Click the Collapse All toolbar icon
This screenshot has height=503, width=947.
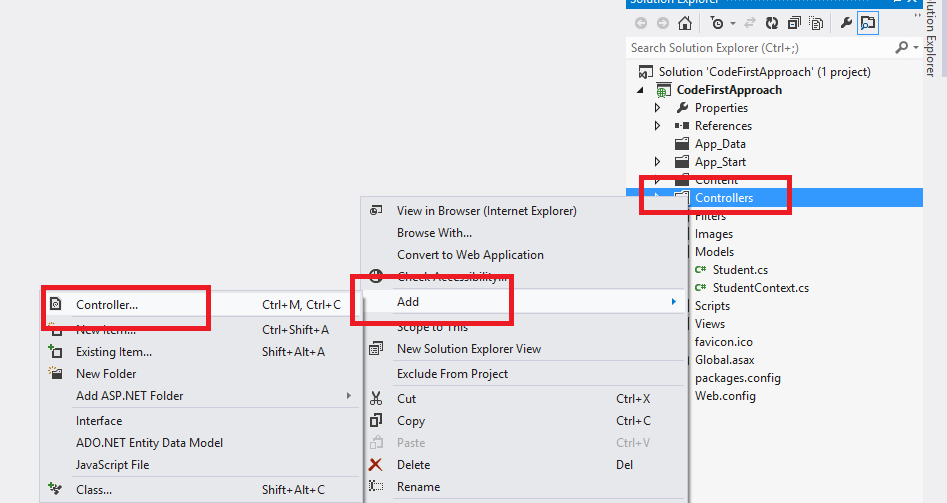(795, 23)
